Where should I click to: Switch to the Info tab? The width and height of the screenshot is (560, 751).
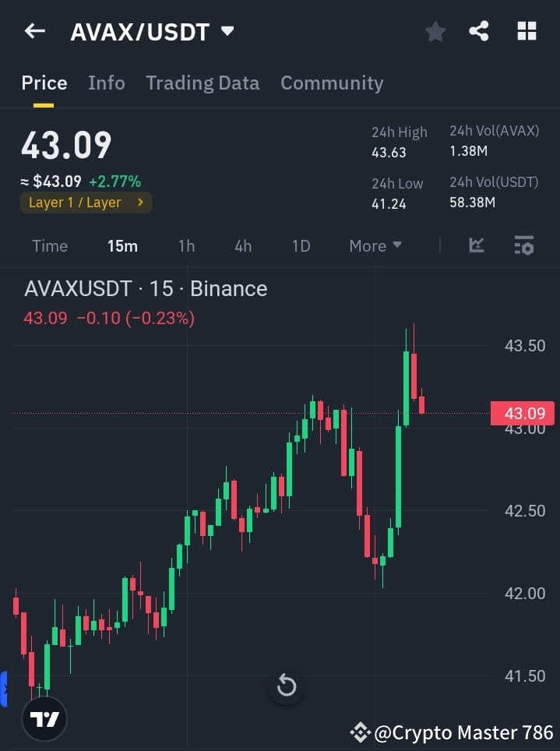[x=106, y=83]
